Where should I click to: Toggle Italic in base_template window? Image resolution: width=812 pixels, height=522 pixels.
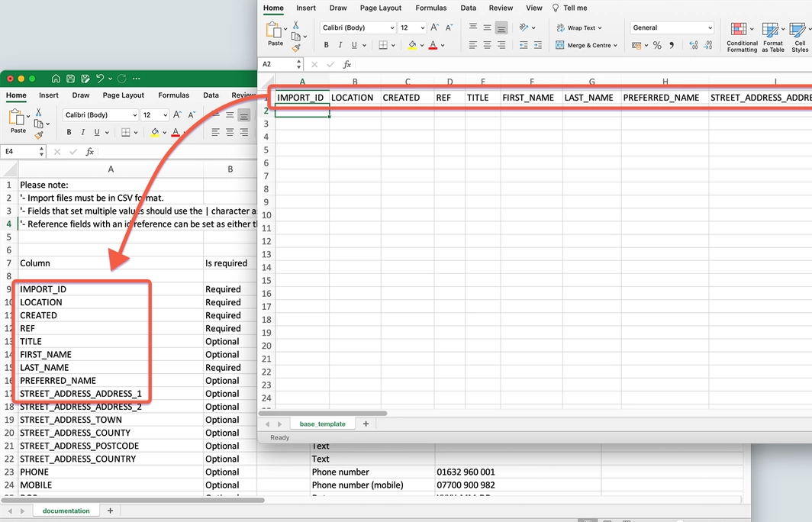(340, 45)
